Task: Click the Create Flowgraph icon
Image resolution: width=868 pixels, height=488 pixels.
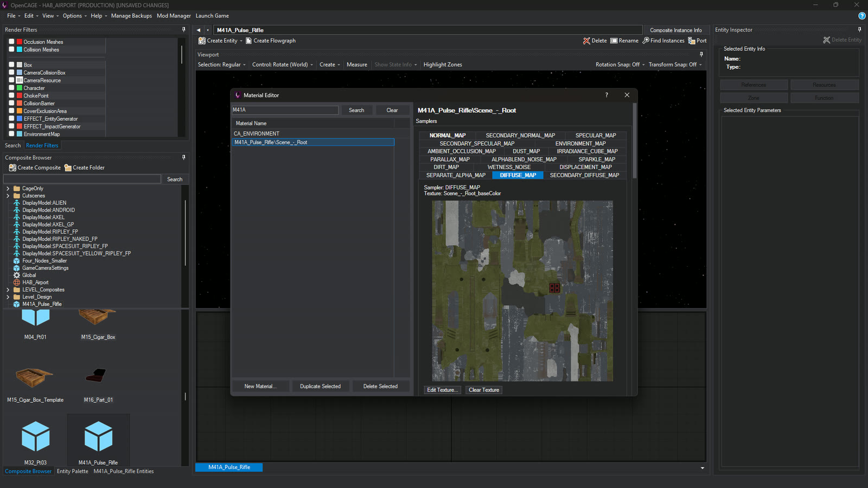Action: [249, 41]
